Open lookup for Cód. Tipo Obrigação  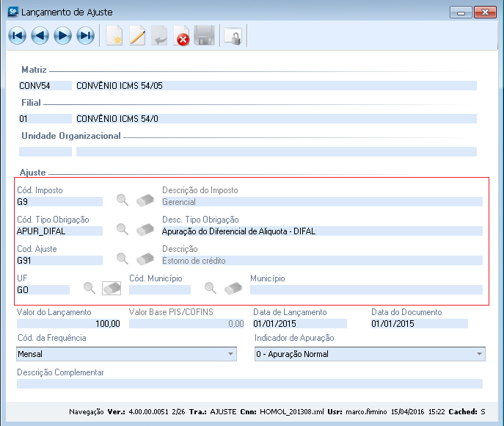[x=123, y=230]
